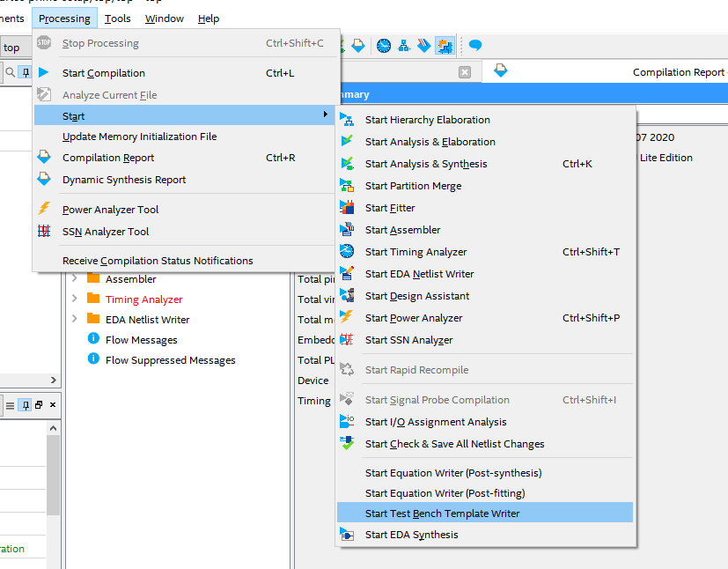Open the Window menu
The height and width of the screenshot is (569, 728).
click(165, 18)
